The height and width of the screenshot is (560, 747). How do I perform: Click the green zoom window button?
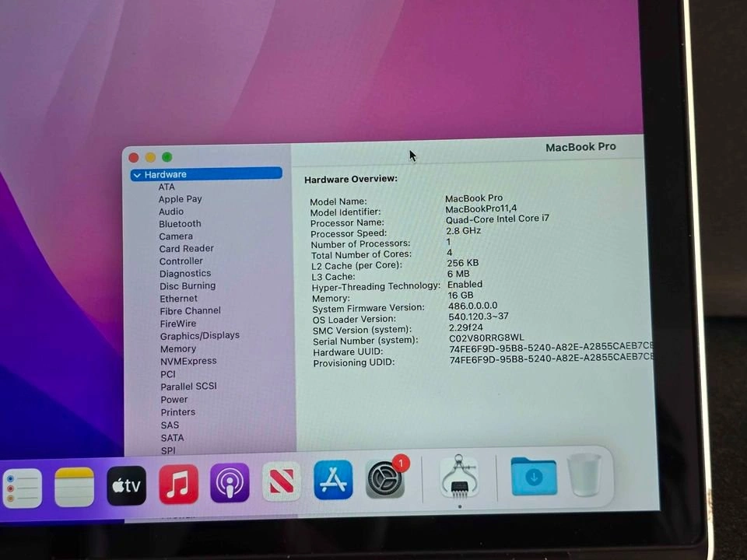[167, 157]
